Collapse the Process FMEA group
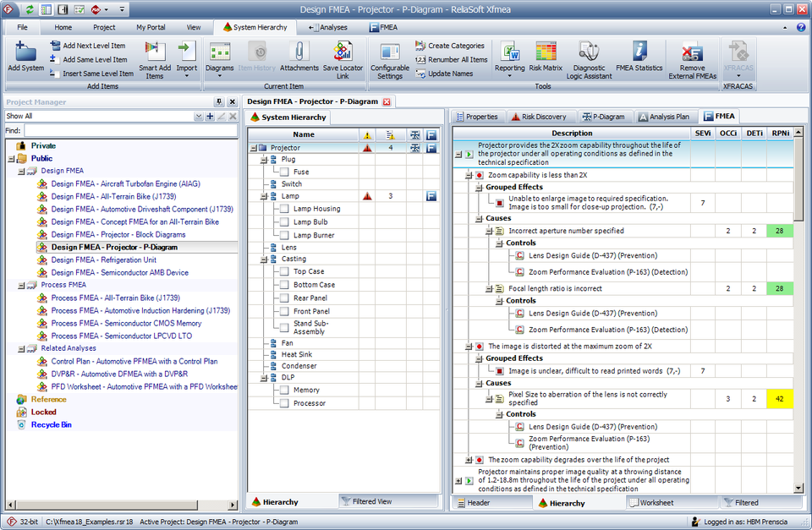 click(21, 286)
